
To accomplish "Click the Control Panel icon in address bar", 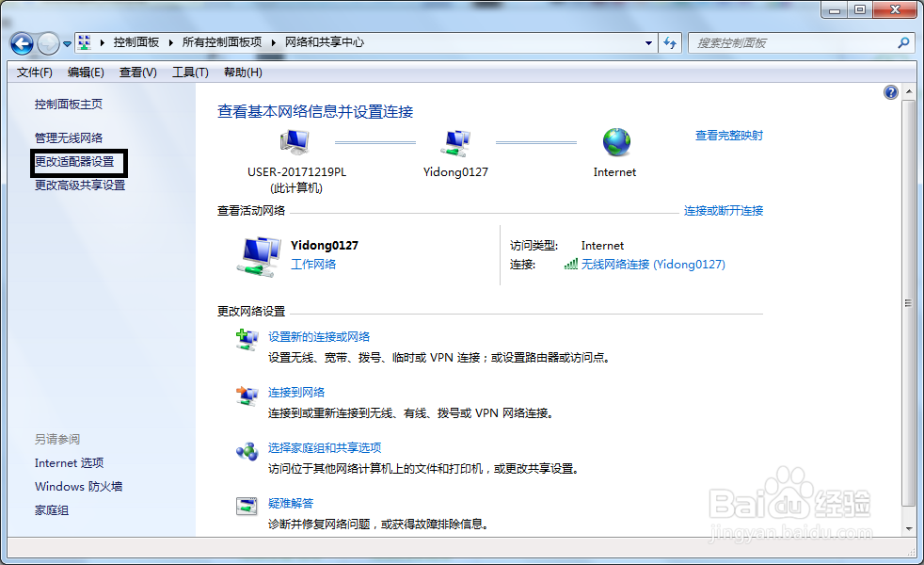I will [85, 42].
